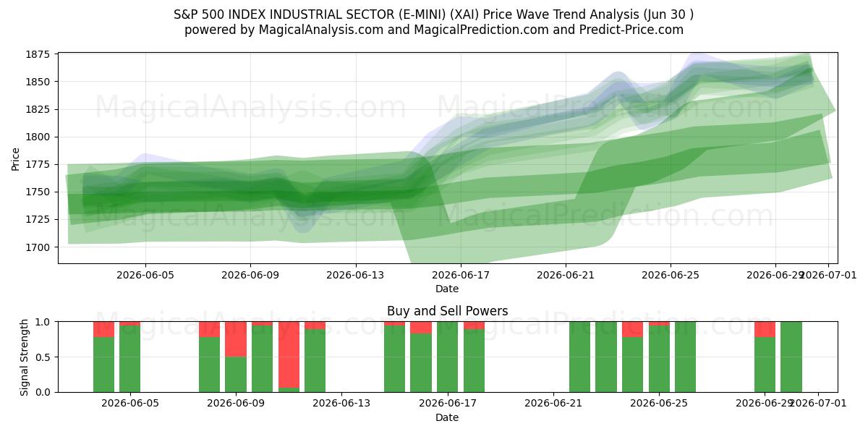The height and width of the screenshot is (434, 868).
Task: Select the almost entirely red signal bar
Action: pyautogui.click(x=289, y=354)
